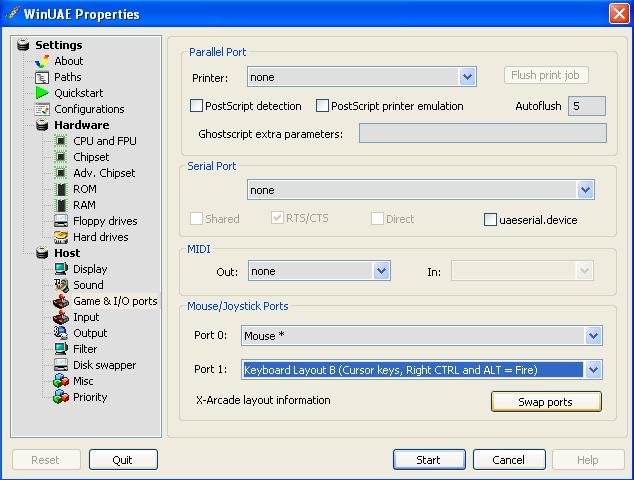The width and height of the screenshot is (634, 480).
Task: Select the Disk swapper icon
Action: (x=61, y=365)
